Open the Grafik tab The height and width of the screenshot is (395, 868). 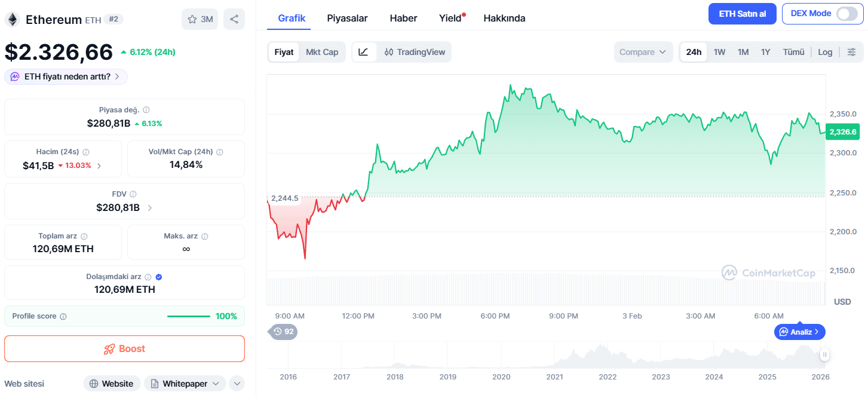point(292,18)
